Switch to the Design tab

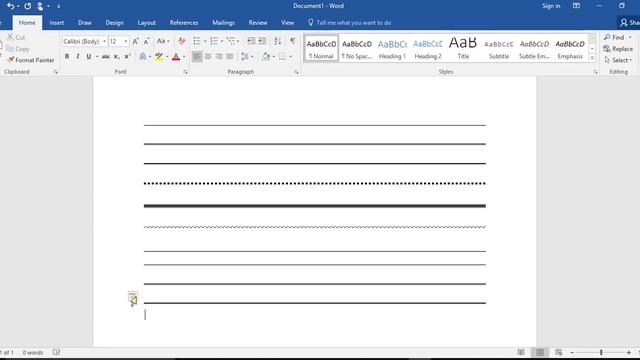pyautogui.click(x=114, y=23)
